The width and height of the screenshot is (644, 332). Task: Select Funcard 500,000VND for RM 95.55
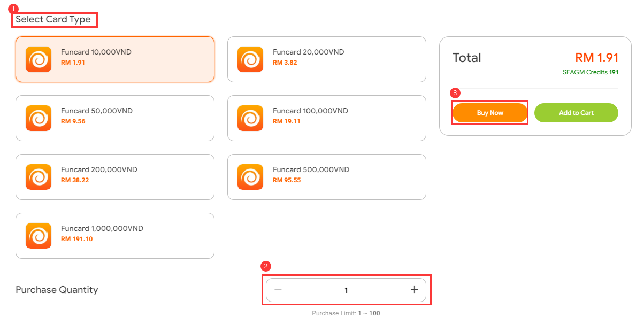click(327, 177)
